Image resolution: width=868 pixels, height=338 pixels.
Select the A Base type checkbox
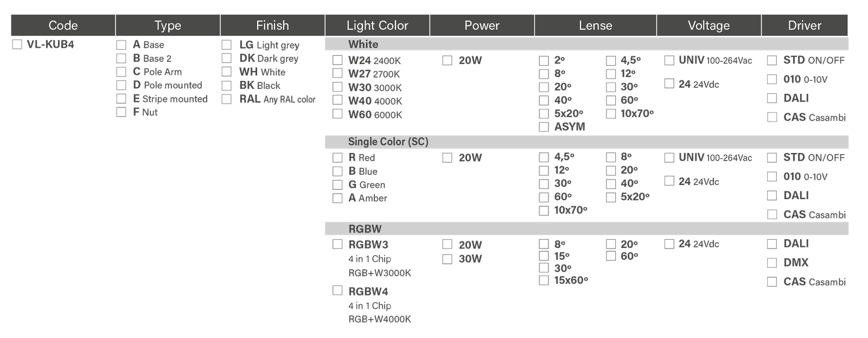tap(122, 45)
